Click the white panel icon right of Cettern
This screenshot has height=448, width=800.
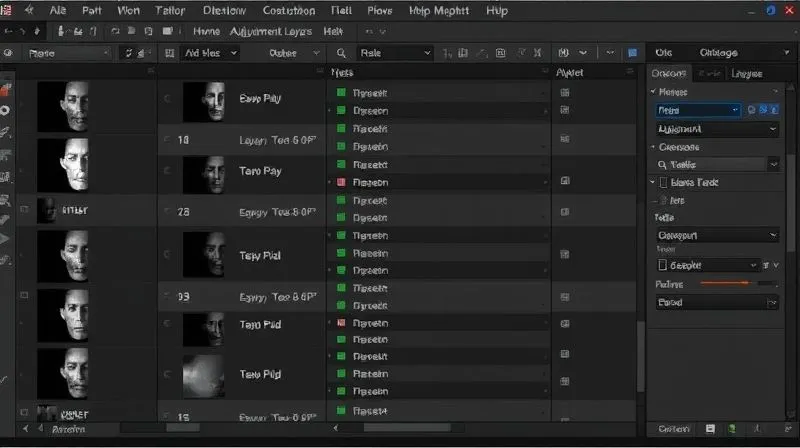[x=710, y=429]
